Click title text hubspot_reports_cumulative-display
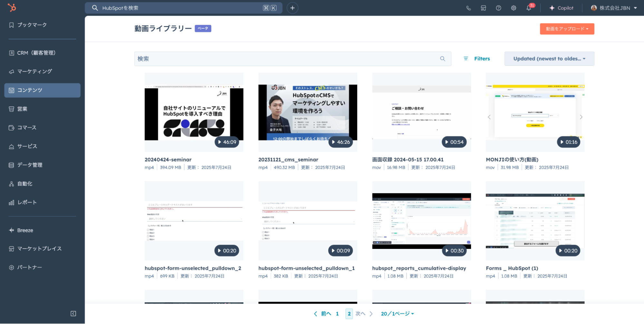 pyautogui.click(x=419, y=268)
